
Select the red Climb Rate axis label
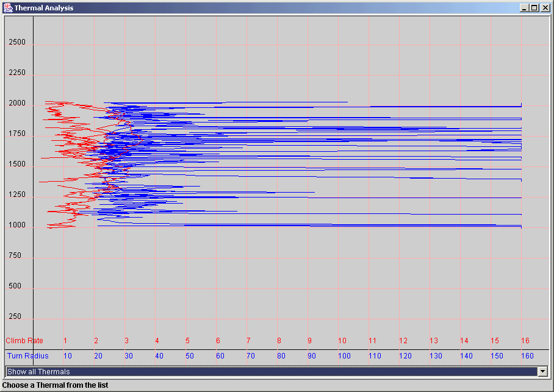24,341
